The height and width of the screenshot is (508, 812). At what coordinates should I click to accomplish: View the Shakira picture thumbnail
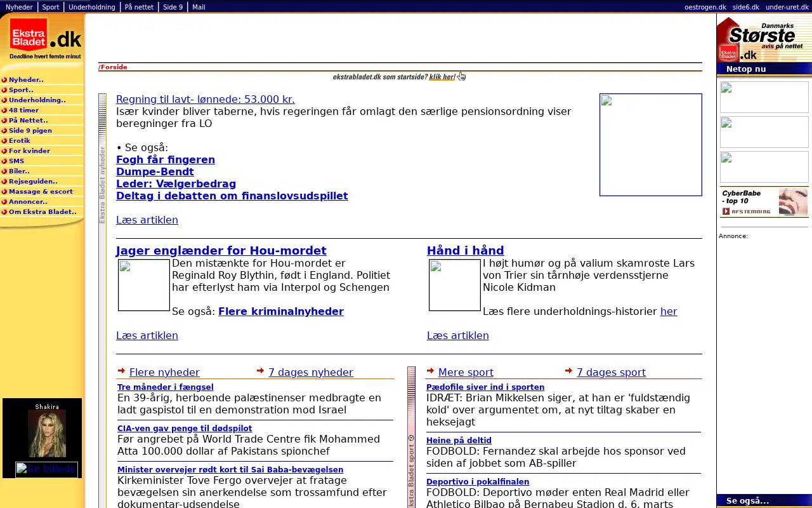[46, 434]
